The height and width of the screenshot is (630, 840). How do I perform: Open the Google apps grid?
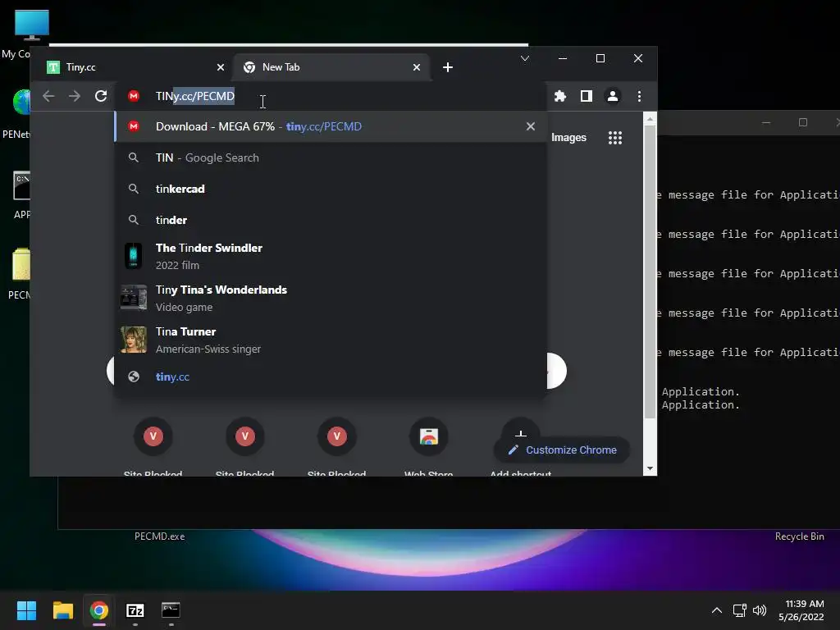coord(615,138)
